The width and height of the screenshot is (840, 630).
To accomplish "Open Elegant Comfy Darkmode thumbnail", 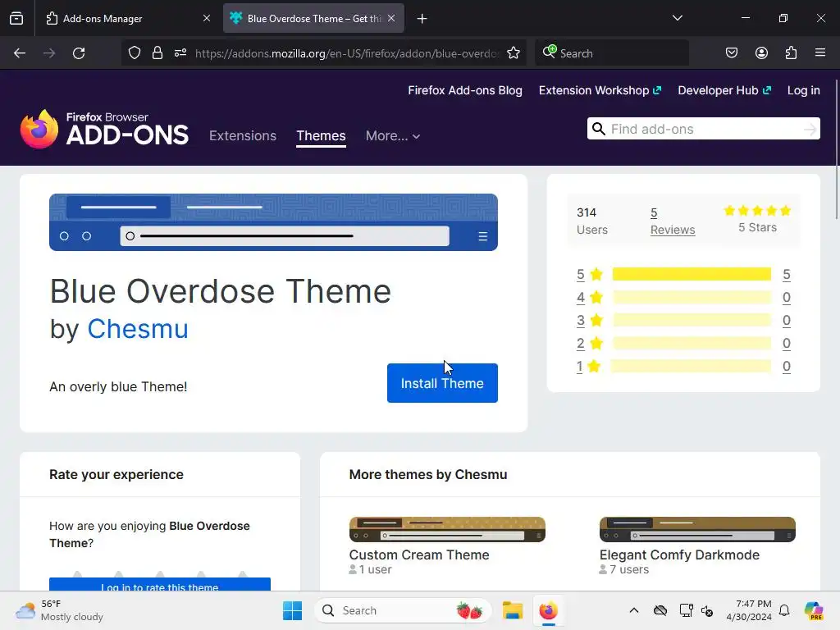I will [x=697, y=529].
